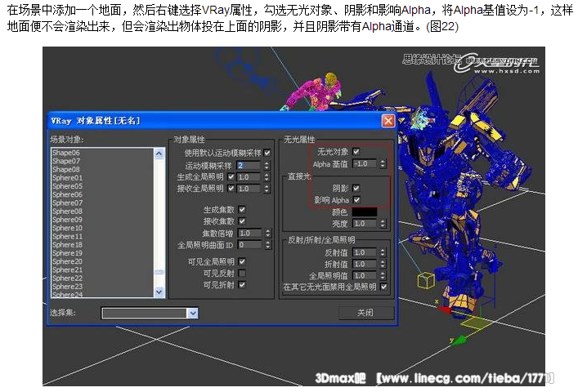Screen dimensions: 578x392
Task: Click the 运动模糊采样 input field
Action: click(x=249, y=165)
